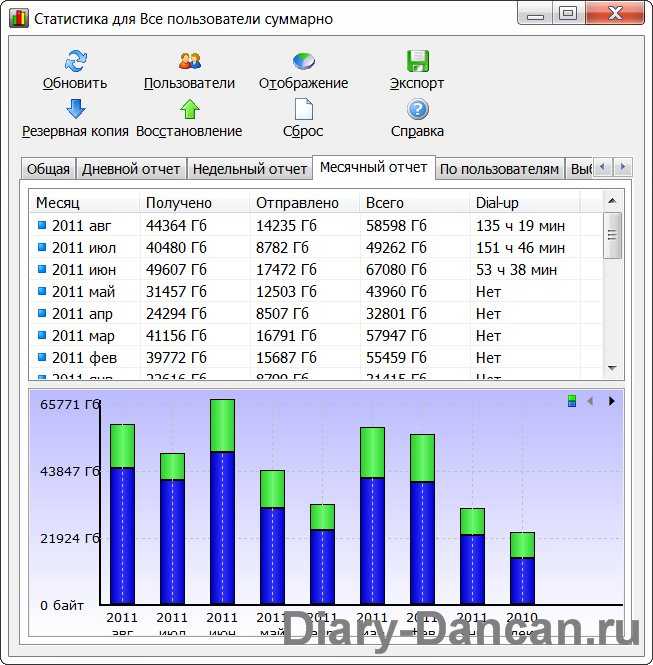Image resolution: width=653 pixels, height=665 pixels.
Task: Open the Дневной отчет tab
Action: tap(131, 169)
